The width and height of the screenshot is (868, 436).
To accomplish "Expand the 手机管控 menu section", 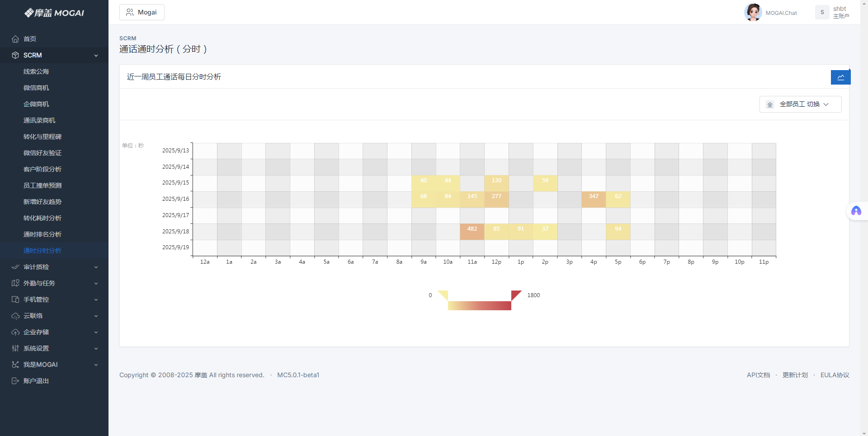I will click(54, 299).
